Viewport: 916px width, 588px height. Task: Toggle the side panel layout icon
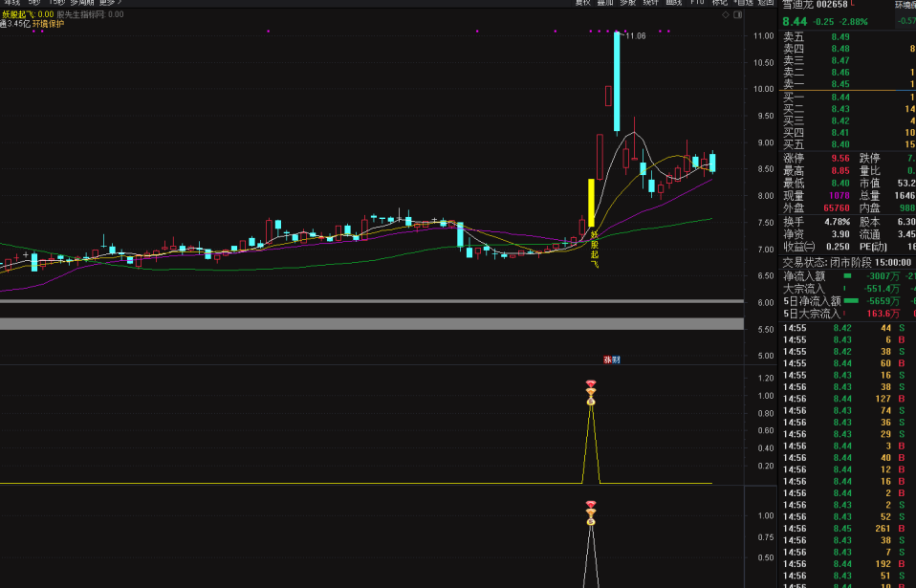738,14
